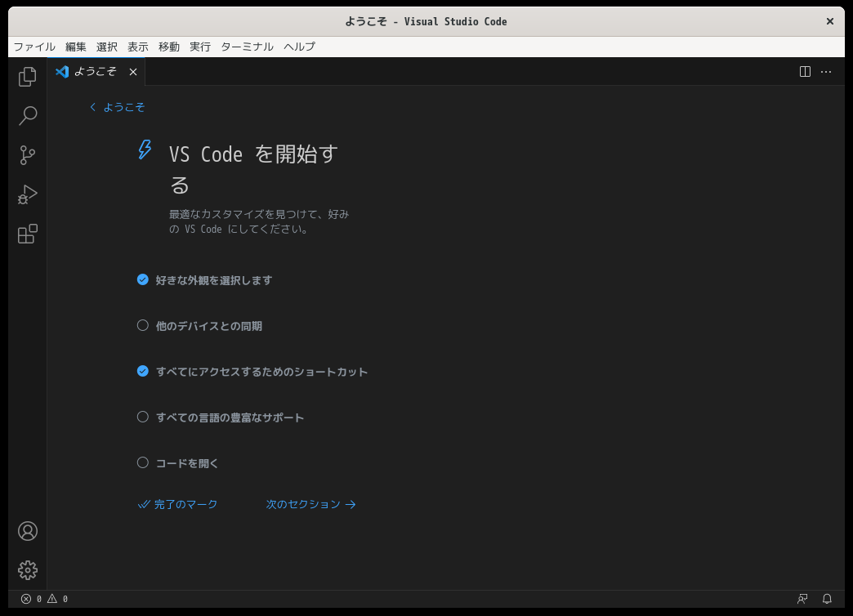Open the 編集 menu

pos(76,47)
